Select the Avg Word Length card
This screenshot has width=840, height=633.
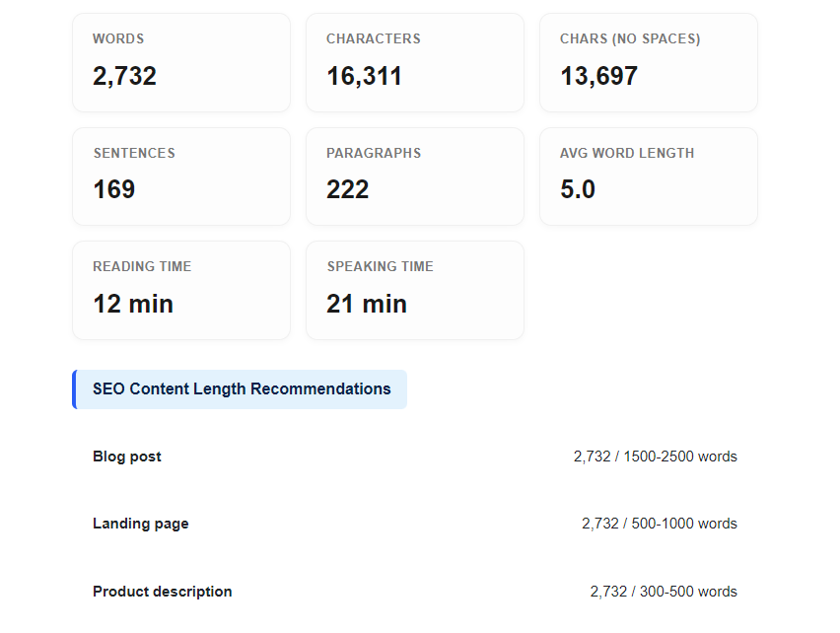point(649,176)
